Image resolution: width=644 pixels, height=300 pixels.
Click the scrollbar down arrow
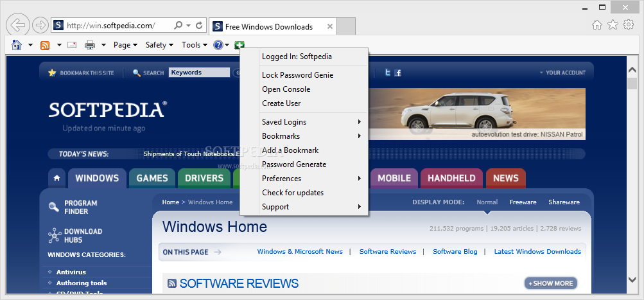point(633,279)
